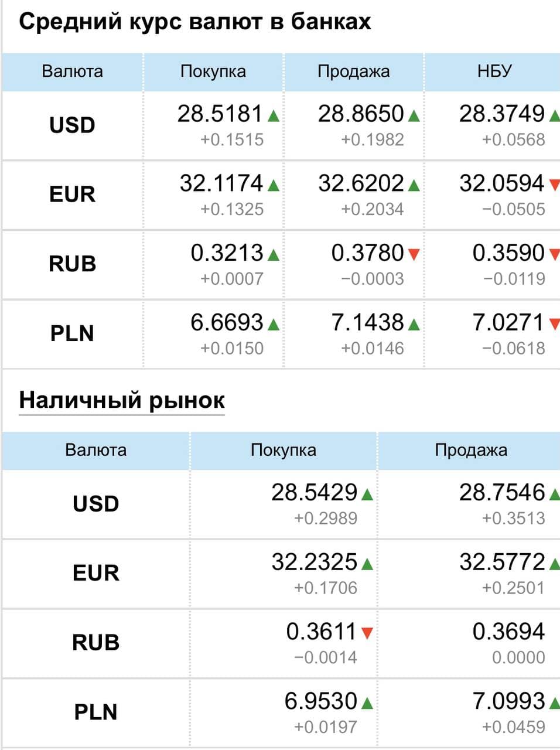Screen dimensions: 560x750
Task: Click RUB in the cash market table
Action: 96,643
